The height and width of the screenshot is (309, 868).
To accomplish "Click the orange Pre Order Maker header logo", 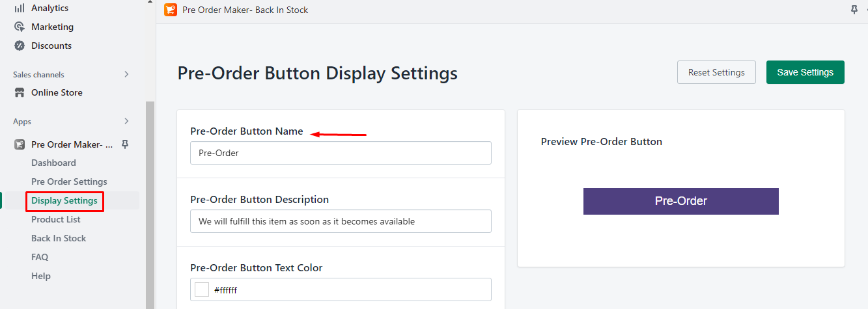I will [171, 10].
